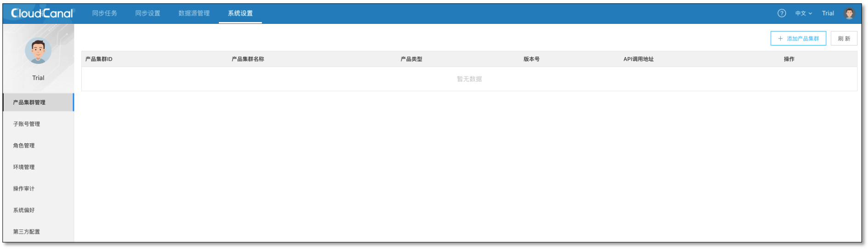Click the 添加产品集群 button
This screenshot has height=249, width=868.
click(798, 39)
